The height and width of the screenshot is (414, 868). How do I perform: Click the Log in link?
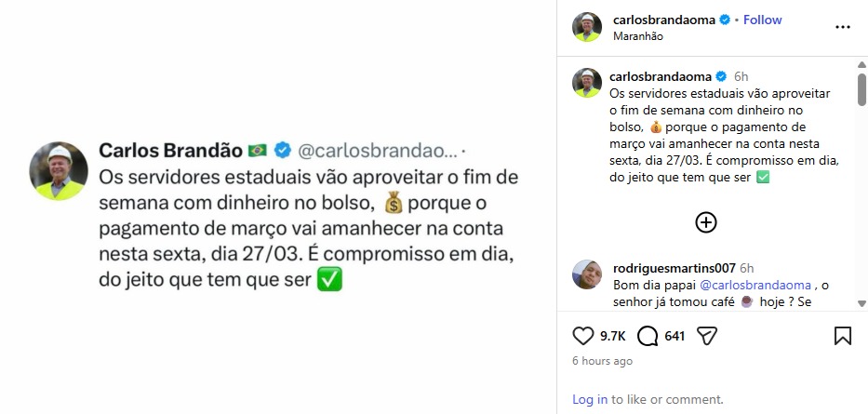(590, 399)
